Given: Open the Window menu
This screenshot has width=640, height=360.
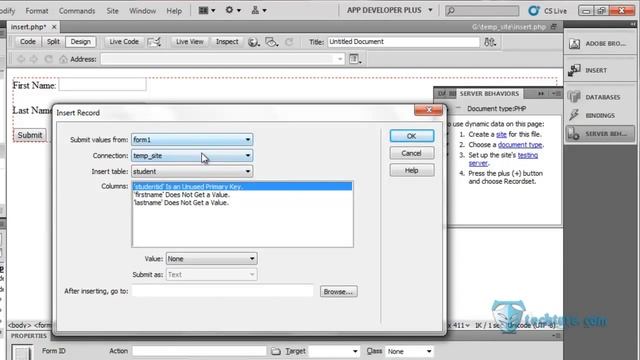Looking at the screenshot, I should click(142, 11).
